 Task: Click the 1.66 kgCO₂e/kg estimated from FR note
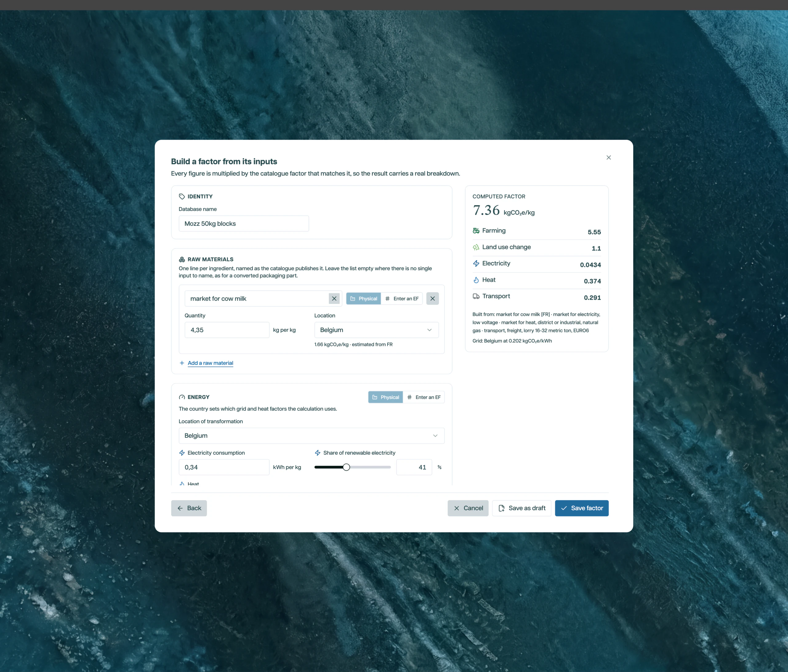point(353,344)
